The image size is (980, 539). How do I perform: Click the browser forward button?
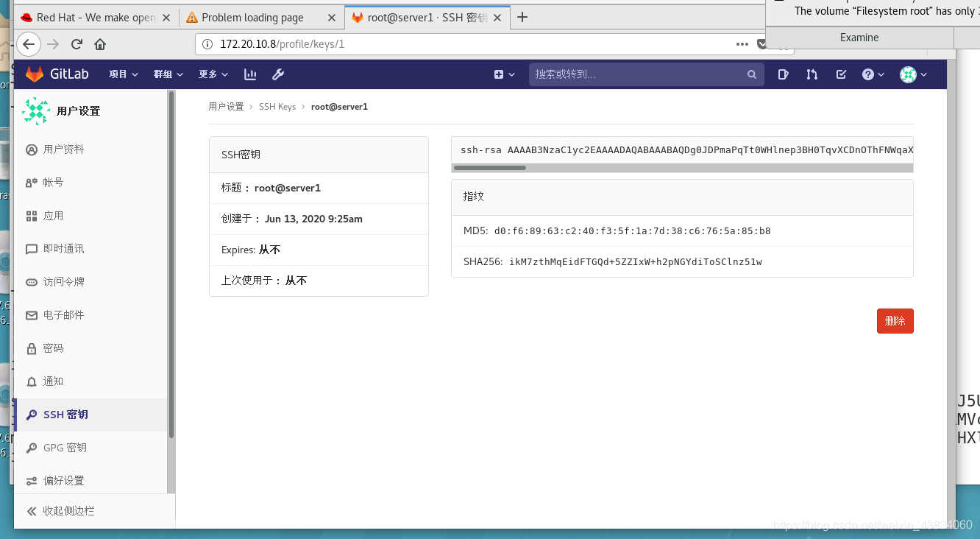point(53,44)
